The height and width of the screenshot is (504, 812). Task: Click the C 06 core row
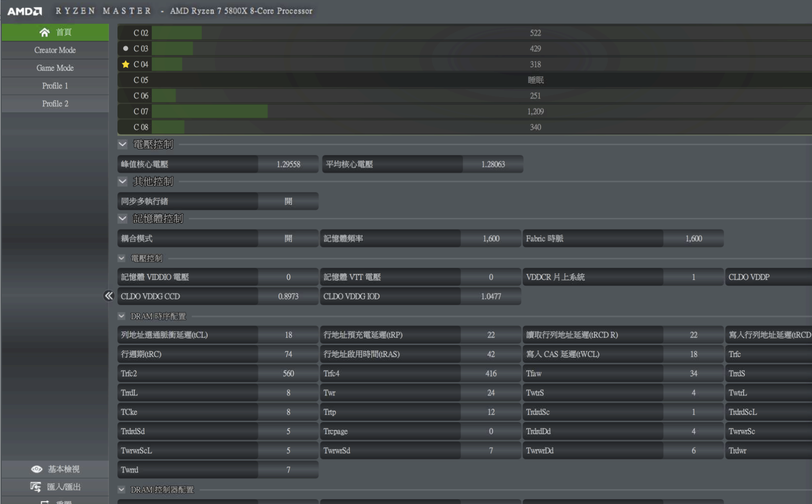click(x=464, y=96)
